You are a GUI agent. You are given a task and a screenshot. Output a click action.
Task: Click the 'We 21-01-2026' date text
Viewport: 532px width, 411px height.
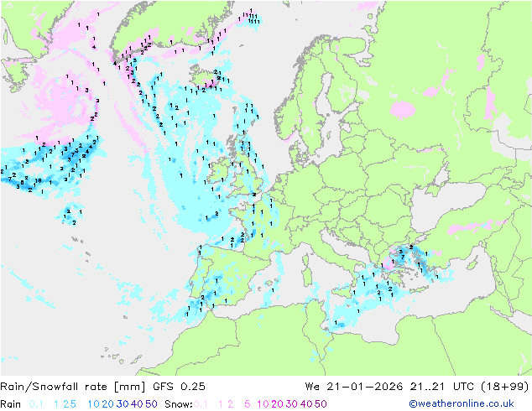click(x=354, y=387)
